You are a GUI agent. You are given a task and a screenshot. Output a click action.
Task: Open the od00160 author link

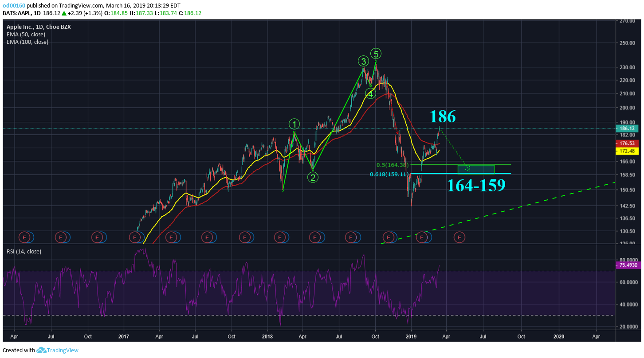coord(14,5)
